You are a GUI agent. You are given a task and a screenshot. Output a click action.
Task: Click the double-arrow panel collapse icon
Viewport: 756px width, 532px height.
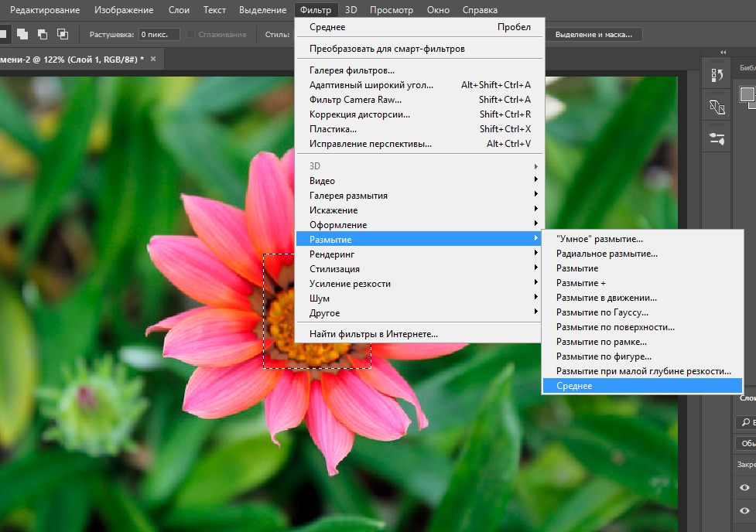pyautogui.click(x=723, y=52)
